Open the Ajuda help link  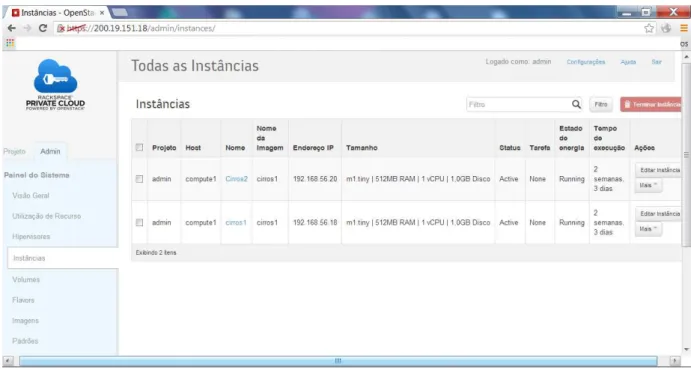(x=628, y=62)
